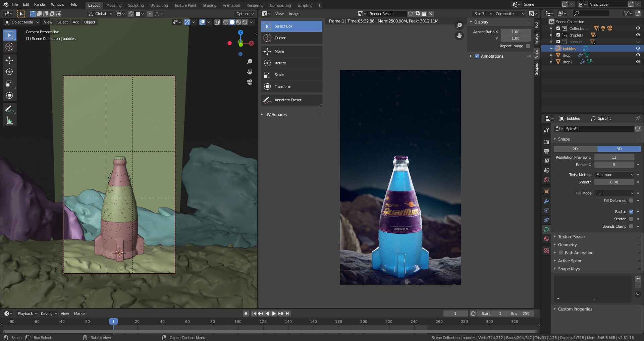Open the Material properties tab icon
644x341 pixels.
(x=546, y=239)
